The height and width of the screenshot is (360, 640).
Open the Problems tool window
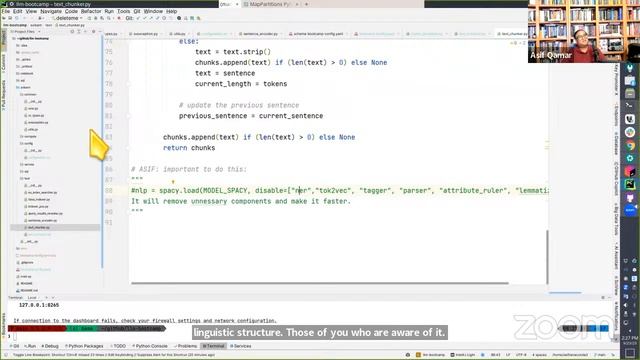(185, 346)
